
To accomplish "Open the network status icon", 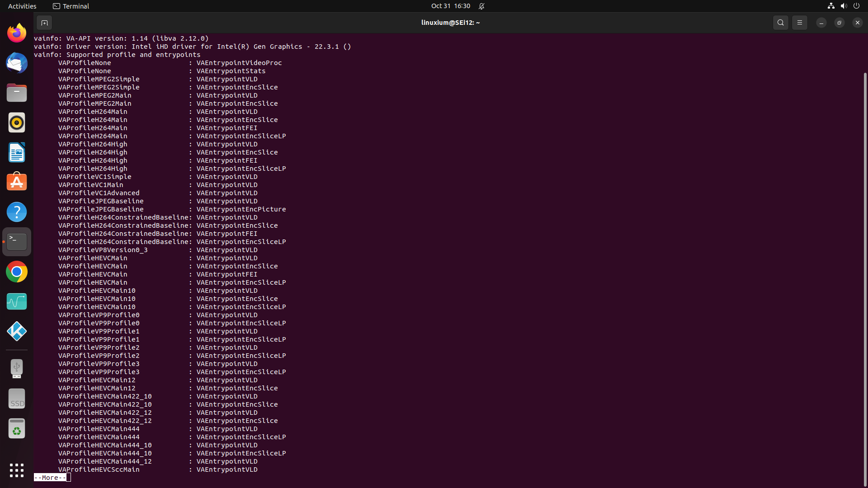I will tap(831, 6).
